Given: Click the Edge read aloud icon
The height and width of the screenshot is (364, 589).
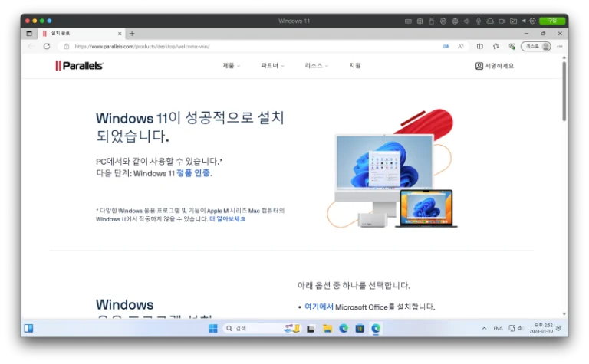Looking at the screenshot, I should (460, 46).
